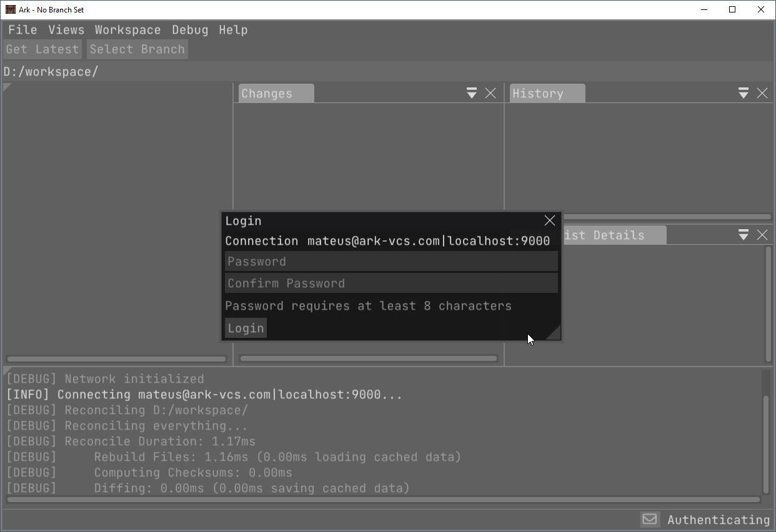Close the Changes panel
The height and width of the screenshot is (532, 776).
click(x=490, y=94)
